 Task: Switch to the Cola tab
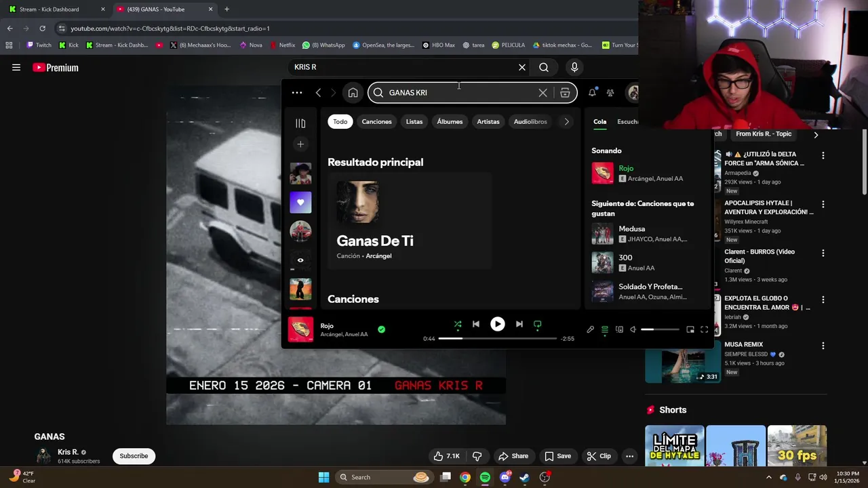tap(600, 122)
